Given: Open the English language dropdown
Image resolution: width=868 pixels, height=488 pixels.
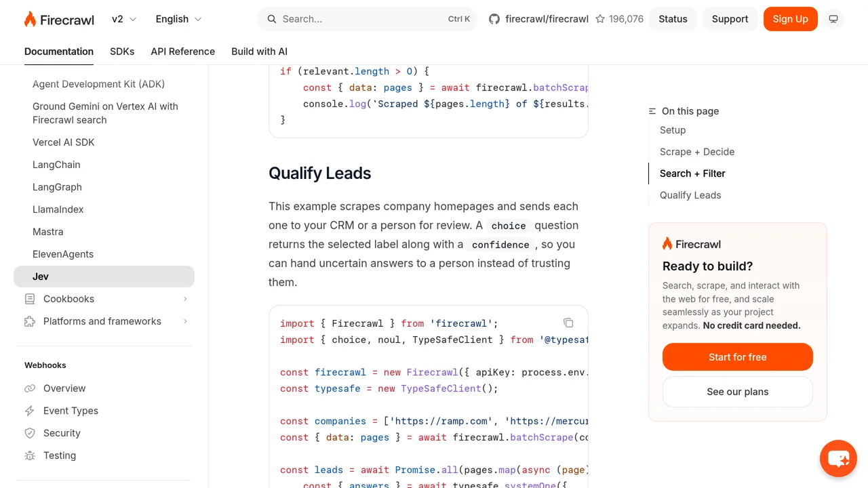Looking at the screenshot, I should tap(179, 19).
